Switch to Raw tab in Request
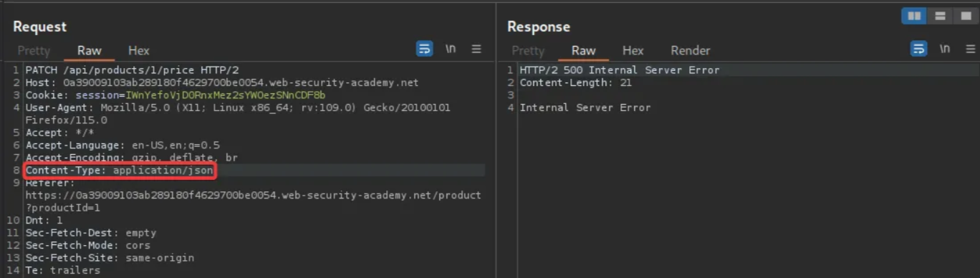 tap(90, 50)
